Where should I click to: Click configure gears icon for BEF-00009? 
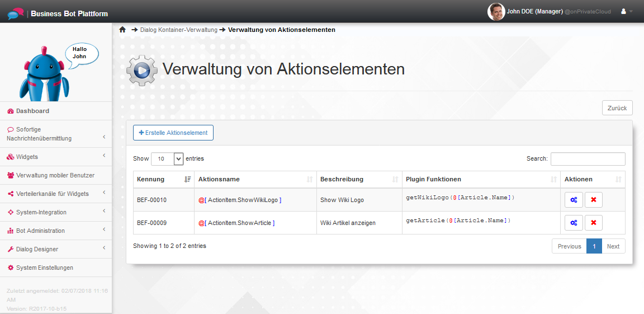pyautogui.click(x=574, y=223)
